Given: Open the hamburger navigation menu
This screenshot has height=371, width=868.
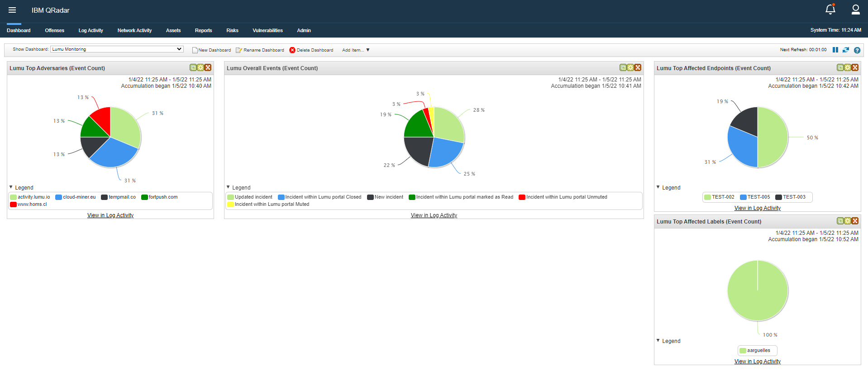Looking at the screenshot, I should pos(12,10).
